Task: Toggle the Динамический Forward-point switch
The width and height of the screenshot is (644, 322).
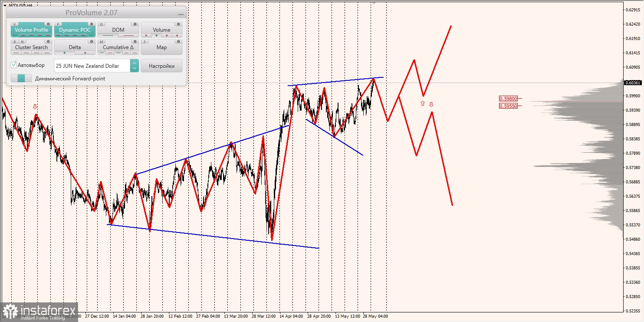Action: [21, 78]
